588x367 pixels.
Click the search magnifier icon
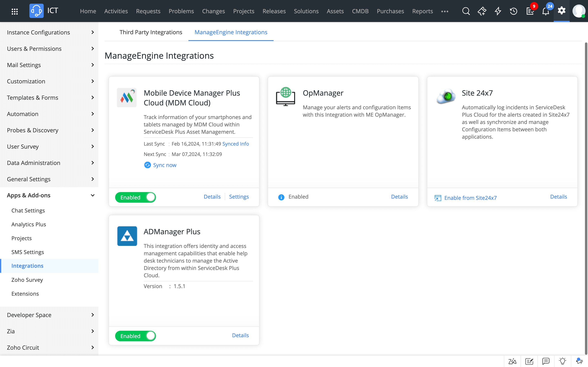[x=466, y=11]
